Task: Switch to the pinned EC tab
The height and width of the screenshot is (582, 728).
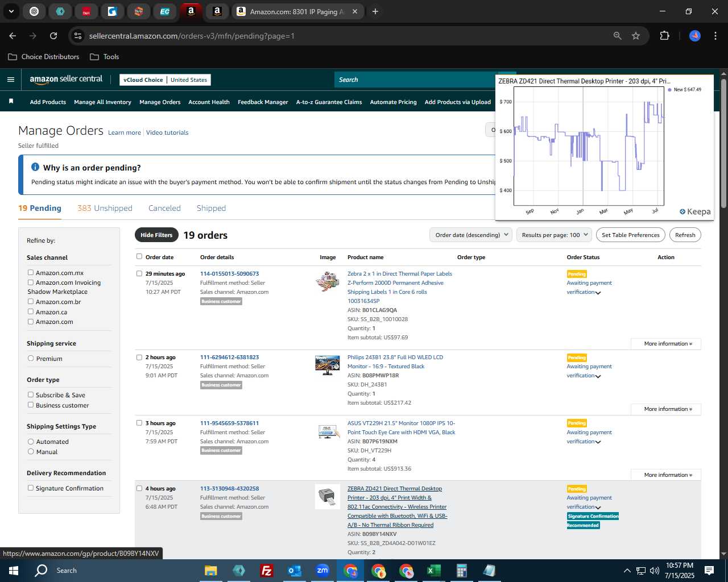Action: (x=164, y=11)
